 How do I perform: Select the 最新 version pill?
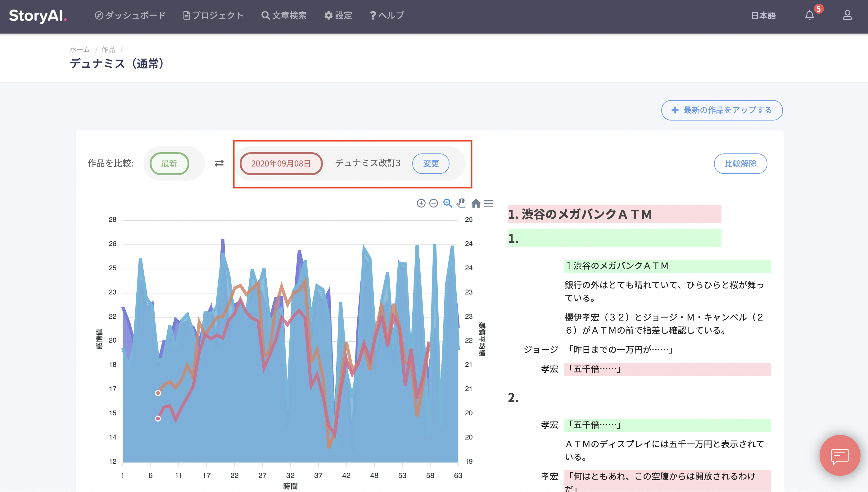(x=170, y=164)
